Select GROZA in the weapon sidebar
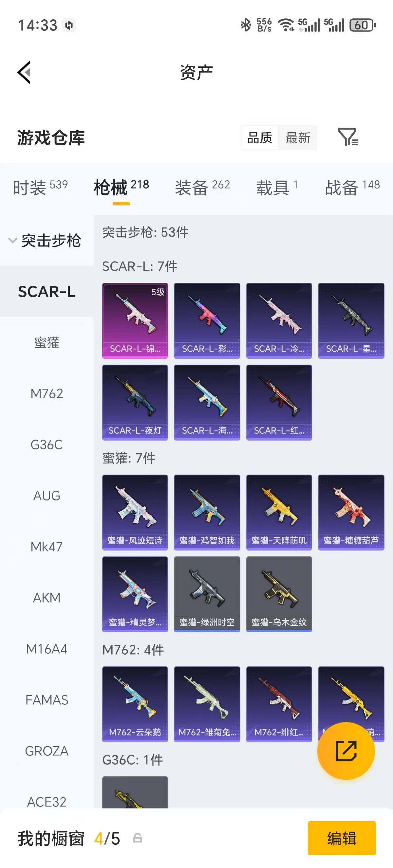The width and height of the screenshot is (393, 868). [47, 751]
